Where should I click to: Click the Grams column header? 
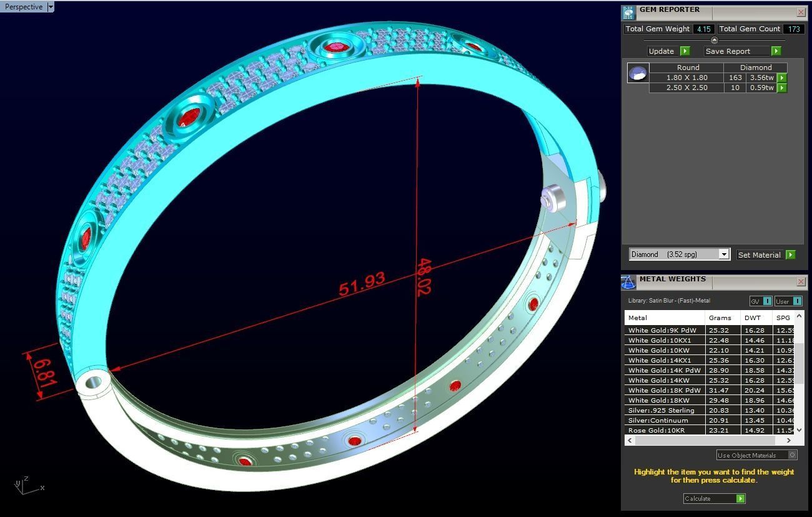pos(723,318)
